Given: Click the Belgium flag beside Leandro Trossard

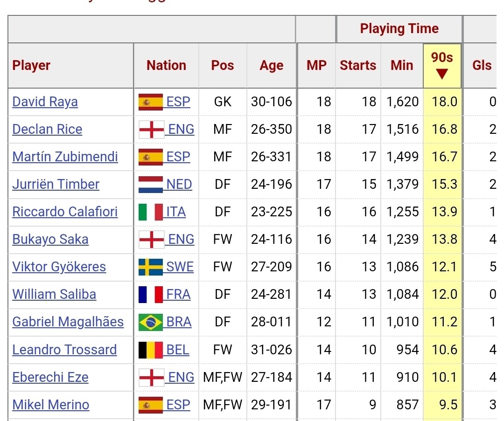Looking at the screenshot, I should (151, 350).
